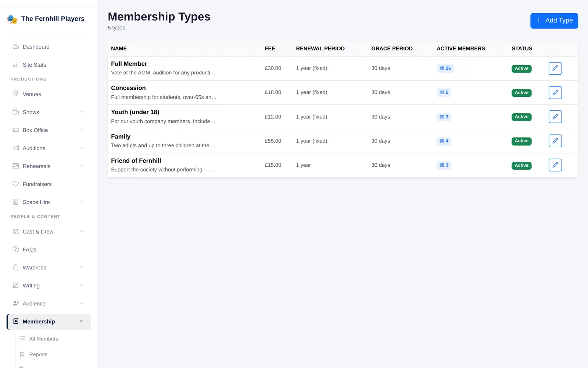This screenshot has height=368, width=588.
Task: Click the Family row 4 members badge
Action: (x=444, y=141)
